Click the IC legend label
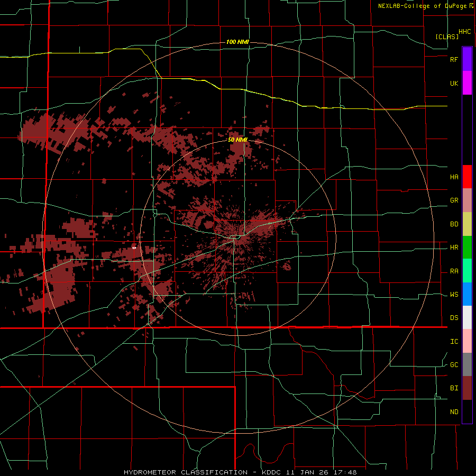476x476 pixels. click(x=454, y=342)
